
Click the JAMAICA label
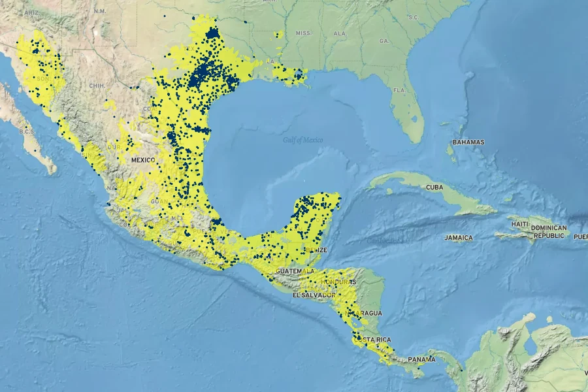[x=459, y=238]
